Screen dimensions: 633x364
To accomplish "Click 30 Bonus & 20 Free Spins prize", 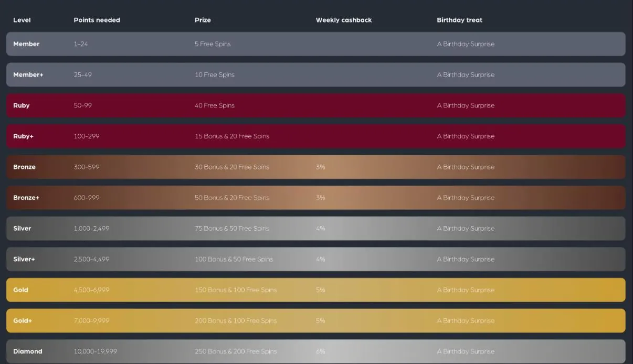I will 232,167.
